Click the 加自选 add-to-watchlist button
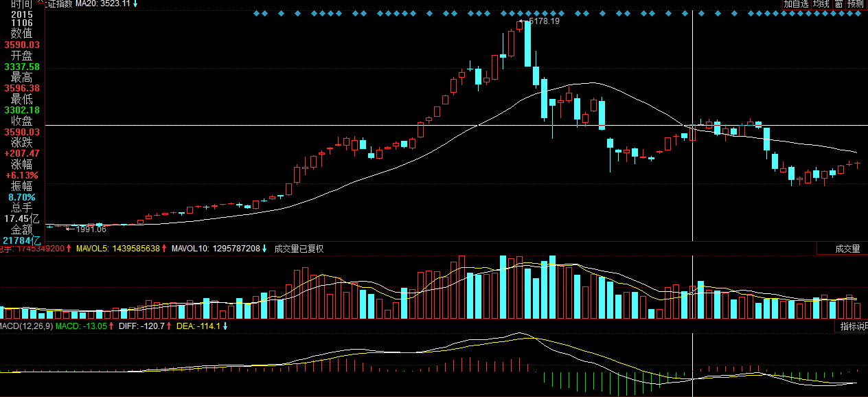The width and height of the screenshot is (868, 397). tap(797, 3)
